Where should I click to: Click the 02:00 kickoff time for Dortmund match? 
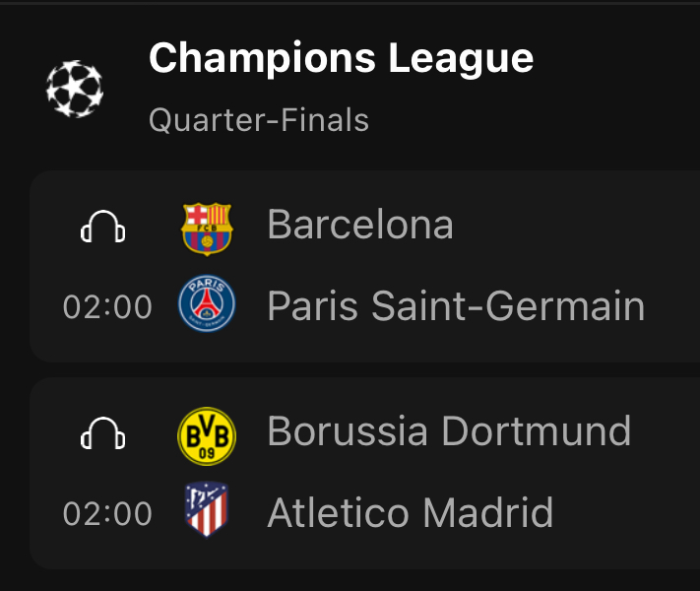107,514
